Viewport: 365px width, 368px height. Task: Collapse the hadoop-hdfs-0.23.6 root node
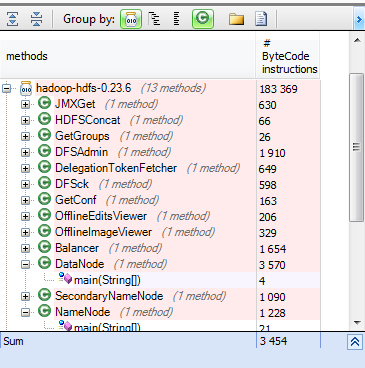[x=6, y=89]
